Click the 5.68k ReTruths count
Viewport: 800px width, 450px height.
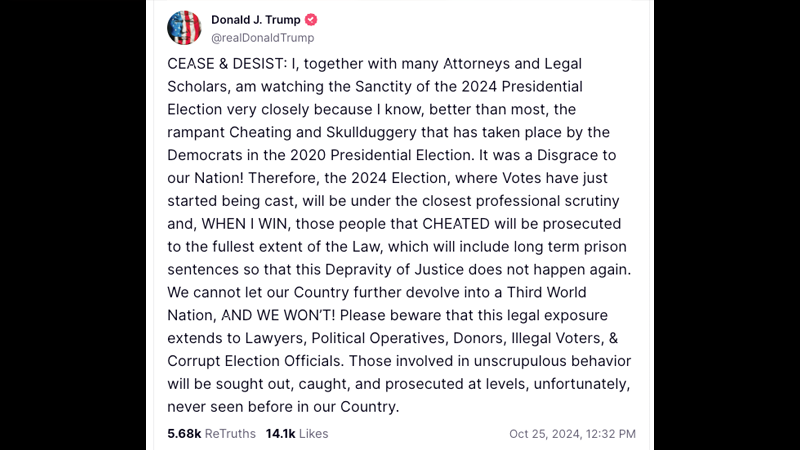(184, 434)
